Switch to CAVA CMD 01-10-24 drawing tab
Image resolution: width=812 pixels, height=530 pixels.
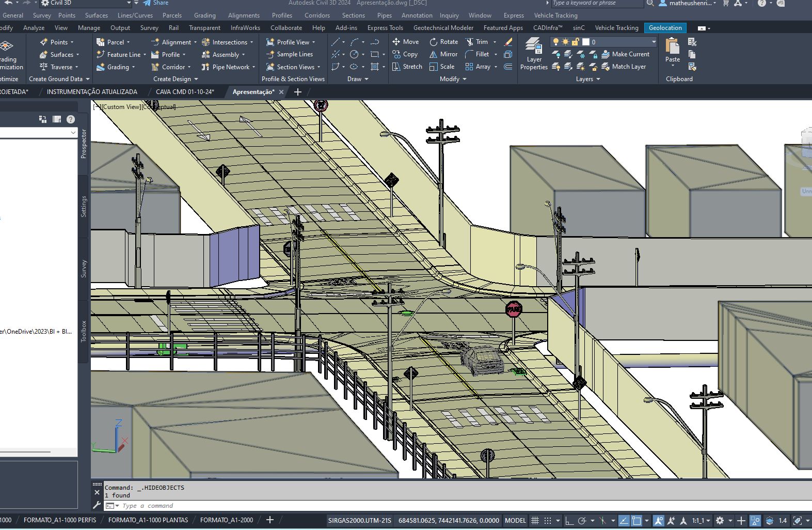coord(185,92)
